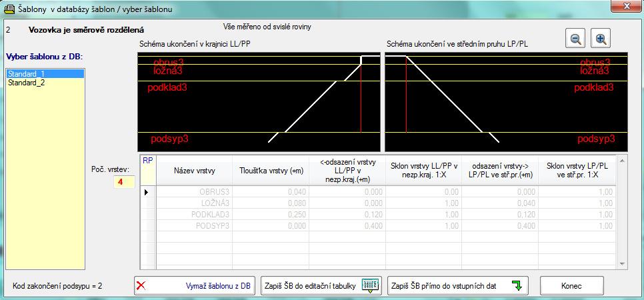Click thickness 0,080 cell of LOŽNÁ3
644x300 pixels.
pos(271,203)
